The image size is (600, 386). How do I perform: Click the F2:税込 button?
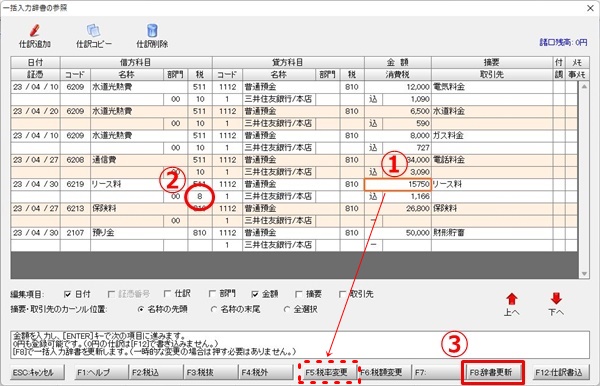pos(155,372)
